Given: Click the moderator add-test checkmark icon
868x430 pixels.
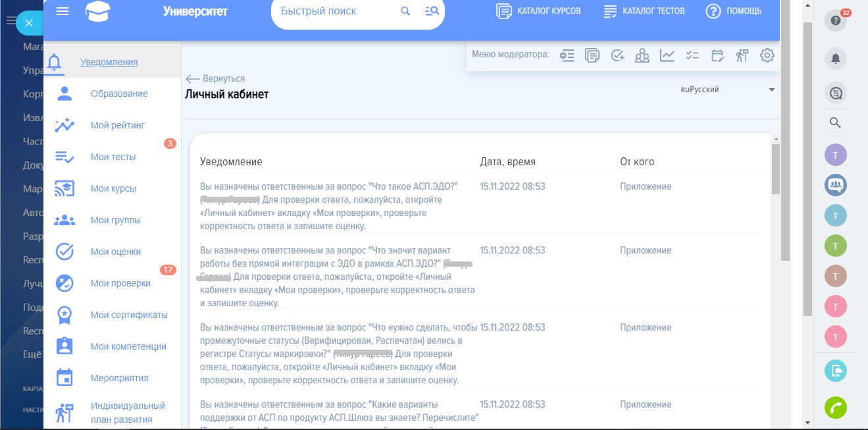Looking at the screenshot, I should click(x=617, y=55).
